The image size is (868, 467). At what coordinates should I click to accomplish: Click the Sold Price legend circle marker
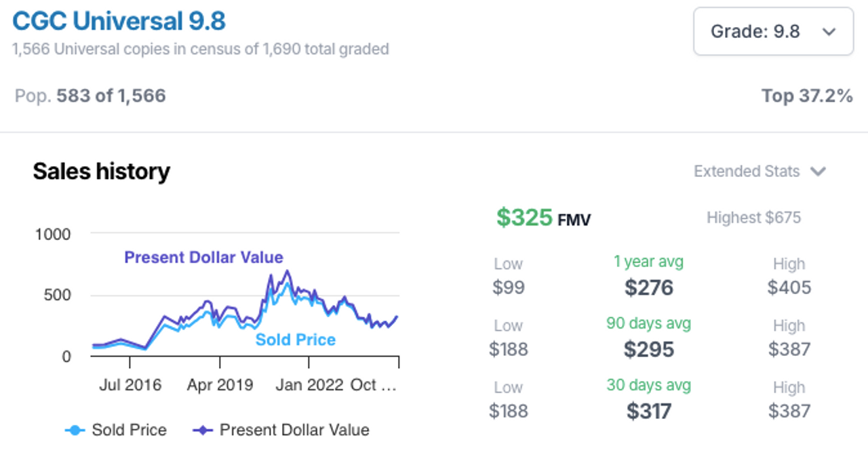point(75,430)
